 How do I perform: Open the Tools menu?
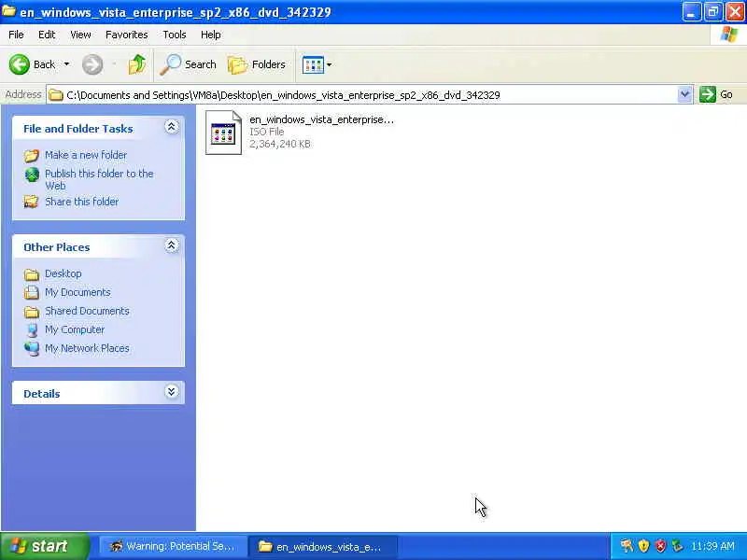[x=175, y=35]
